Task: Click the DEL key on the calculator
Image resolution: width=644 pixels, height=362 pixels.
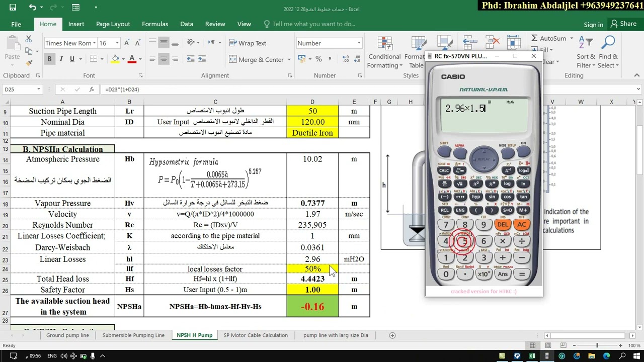Action: point(502,225)
